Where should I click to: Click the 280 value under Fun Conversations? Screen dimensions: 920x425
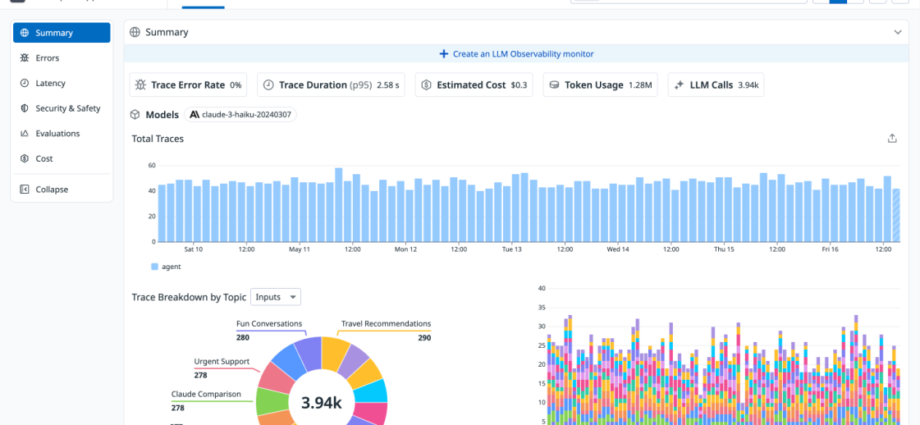pyautogui.click(x=243, y=338)
